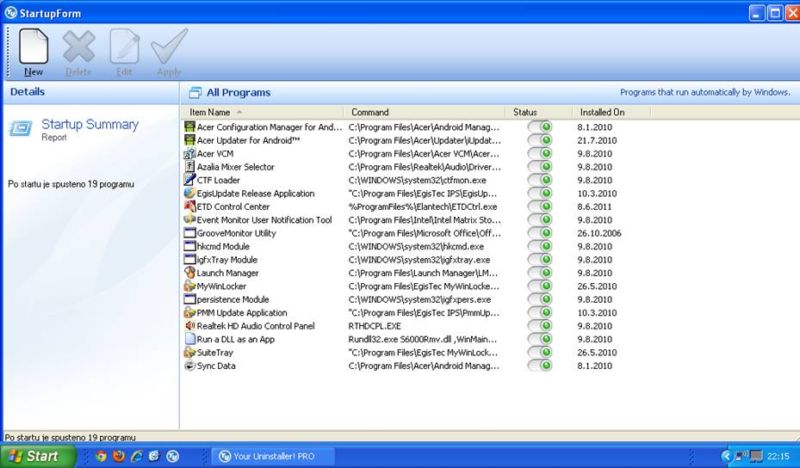This screenshot has height=468, width=800.
Task: Select the Acer VCM item icon
Action: pos(190,153)
